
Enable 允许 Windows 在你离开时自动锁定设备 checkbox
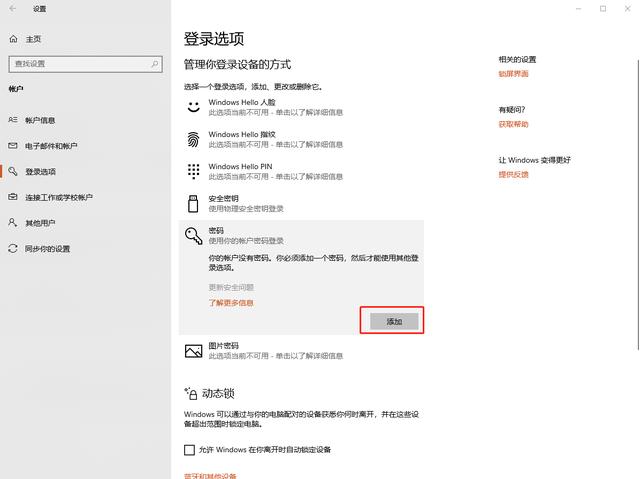pos(189,450)
